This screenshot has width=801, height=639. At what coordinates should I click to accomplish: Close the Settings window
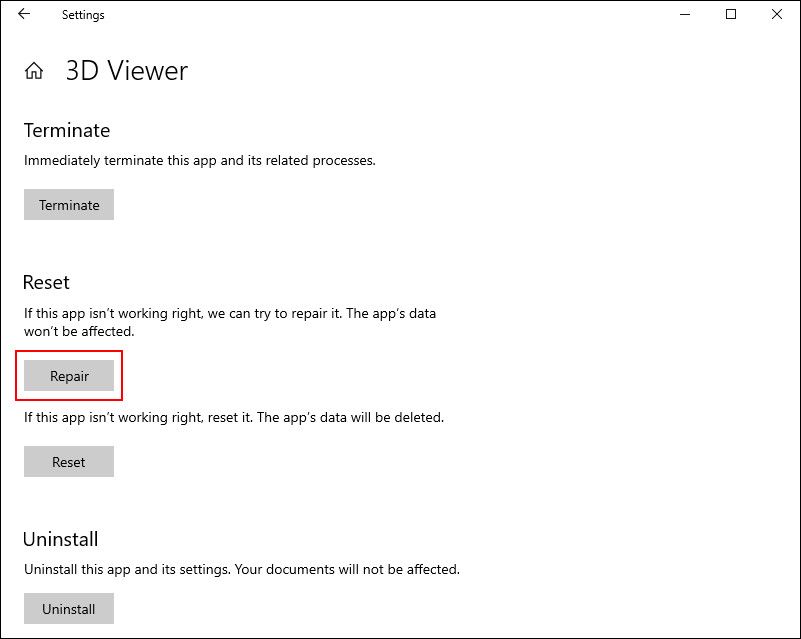coord(777,14)
